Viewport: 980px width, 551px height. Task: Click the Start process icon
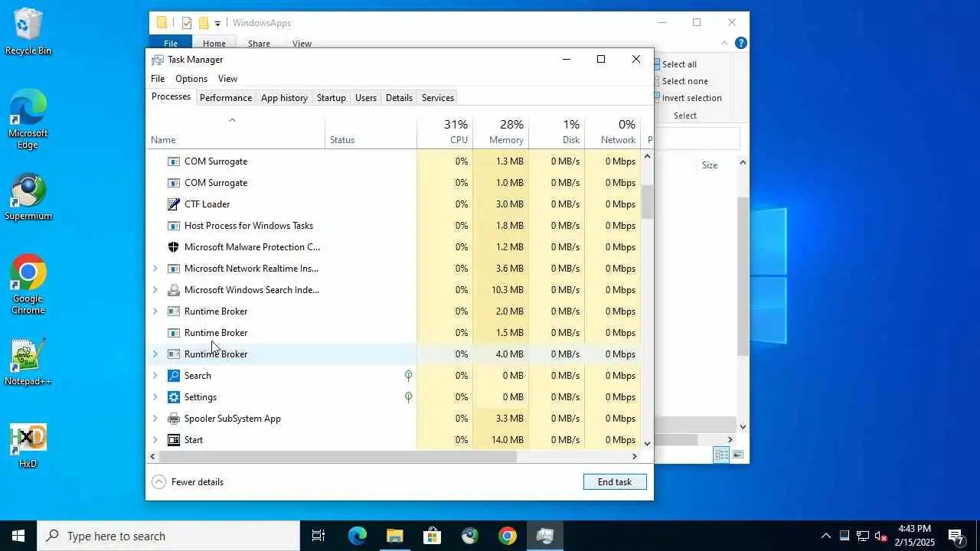point(174,440)
